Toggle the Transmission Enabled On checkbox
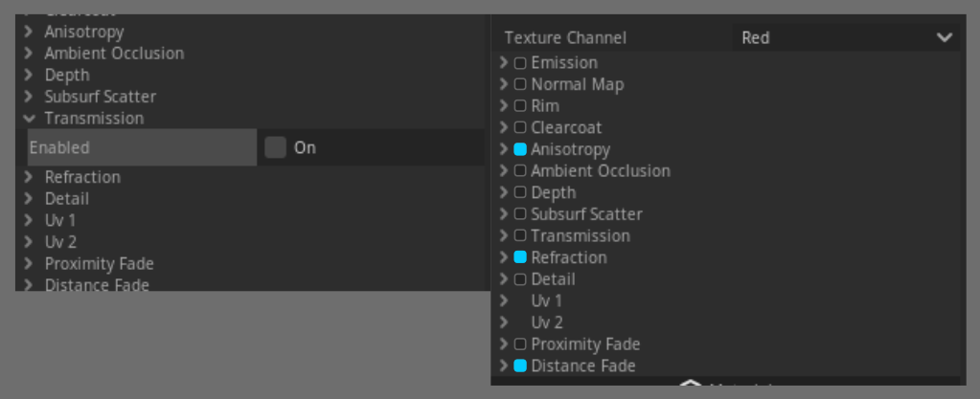This screenshot has height=399, width=980. (x=275, y=148)
